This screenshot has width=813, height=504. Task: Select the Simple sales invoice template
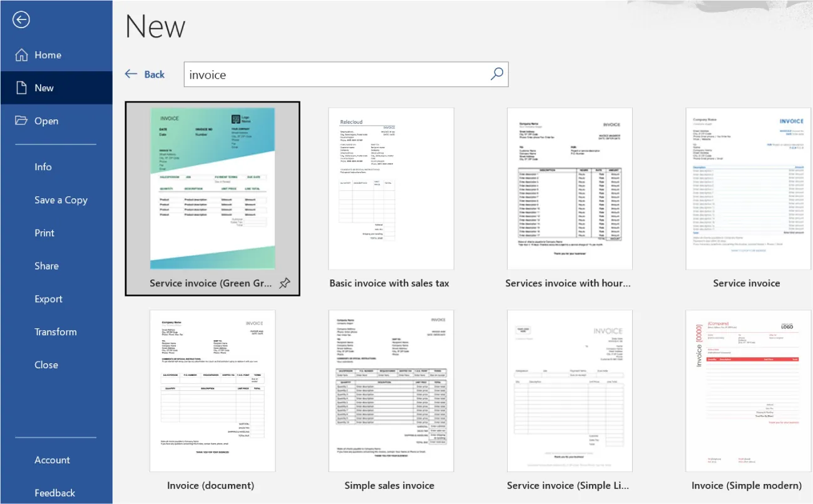click(391, 390)
